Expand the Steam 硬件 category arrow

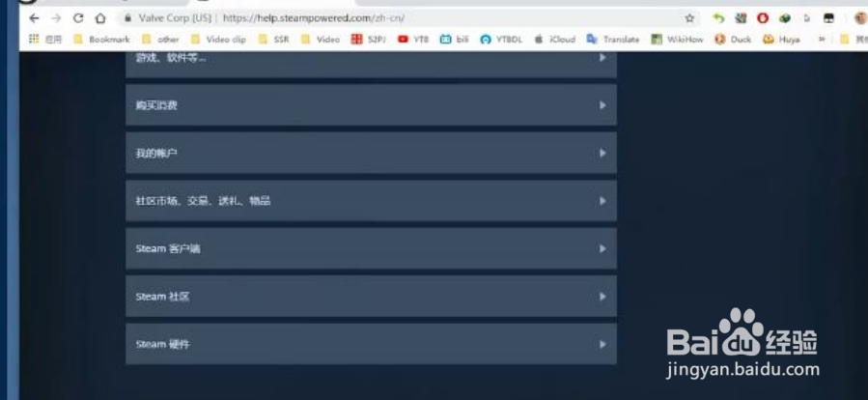tap(602, 344)
